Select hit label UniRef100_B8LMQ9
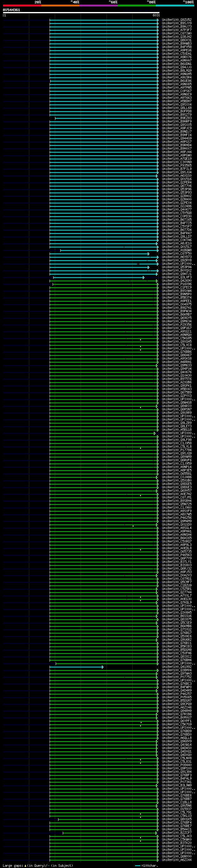197x868 pixels. click(x=177, y=71)
